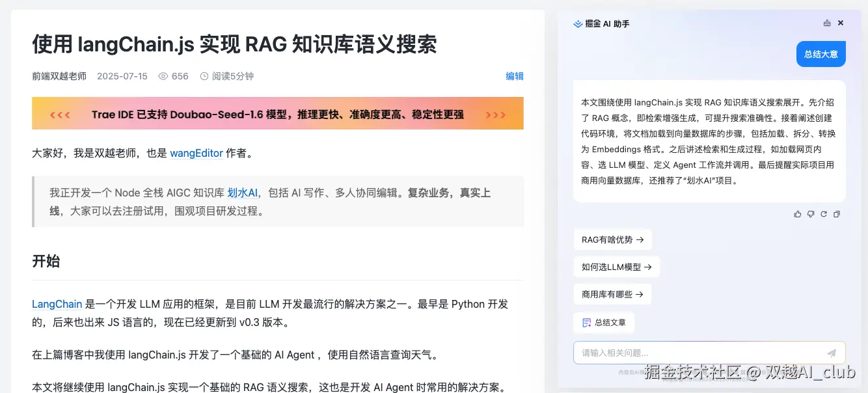Click the 编辑 link
This screenshot has height=393, width=868.
point(515,76)
